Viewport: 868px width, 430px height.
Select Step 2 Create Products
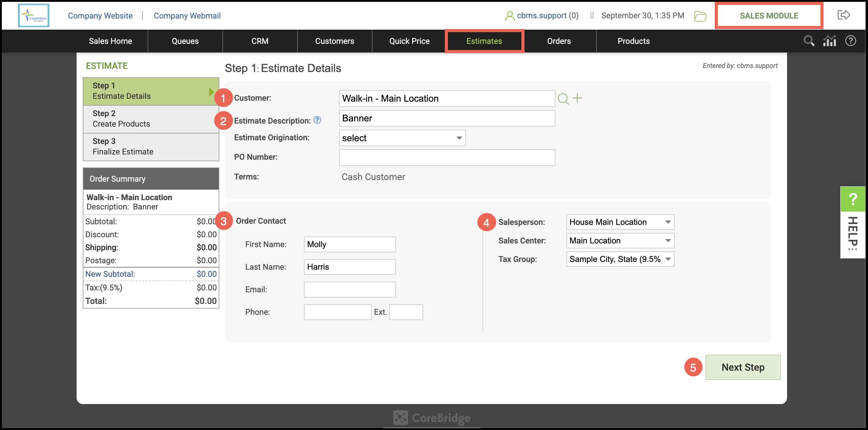pos(151,119)
